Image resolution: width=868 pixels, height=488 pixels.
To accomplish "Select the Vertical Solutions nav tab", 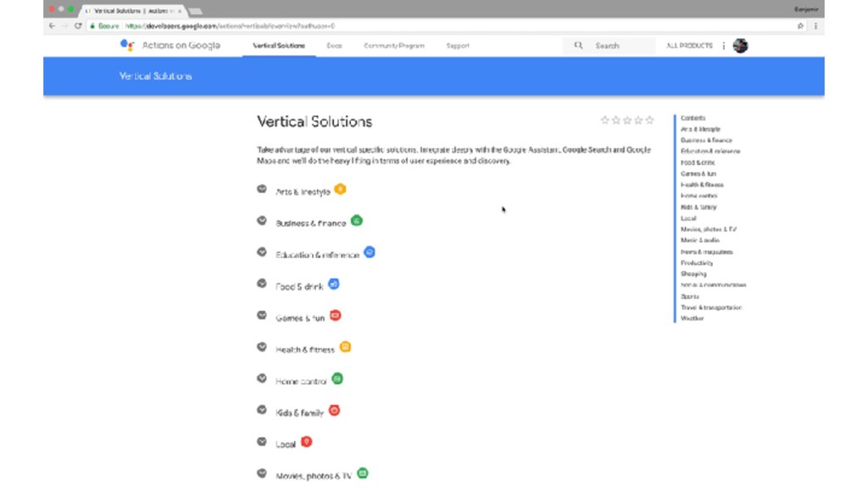I will tap(279, 46).
